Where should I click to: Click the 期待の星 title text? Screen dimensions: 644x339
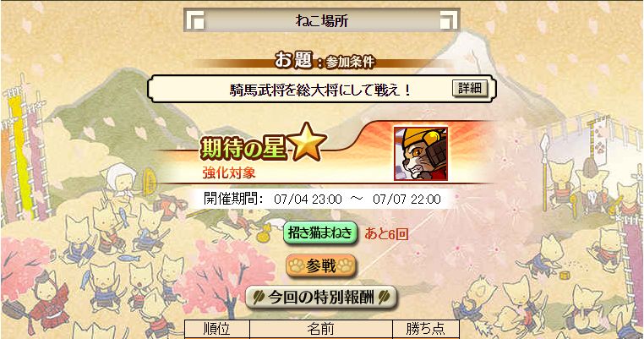243,148
